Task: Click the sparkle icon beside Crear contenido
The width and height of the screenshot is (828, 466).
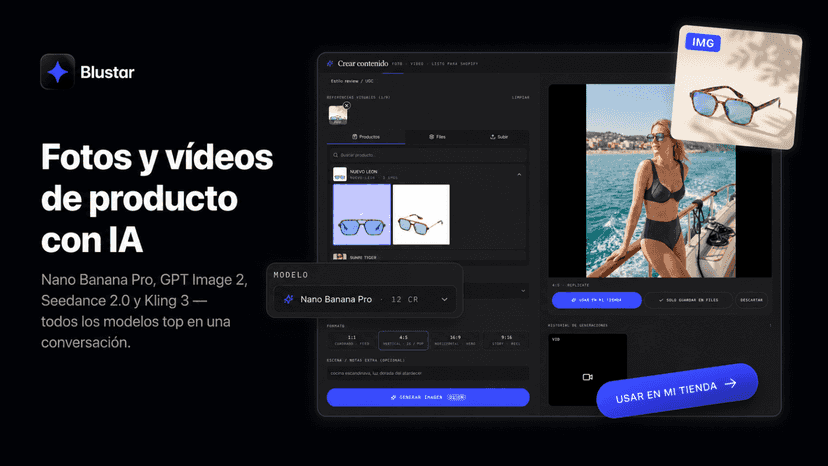Action: point(330,63)
